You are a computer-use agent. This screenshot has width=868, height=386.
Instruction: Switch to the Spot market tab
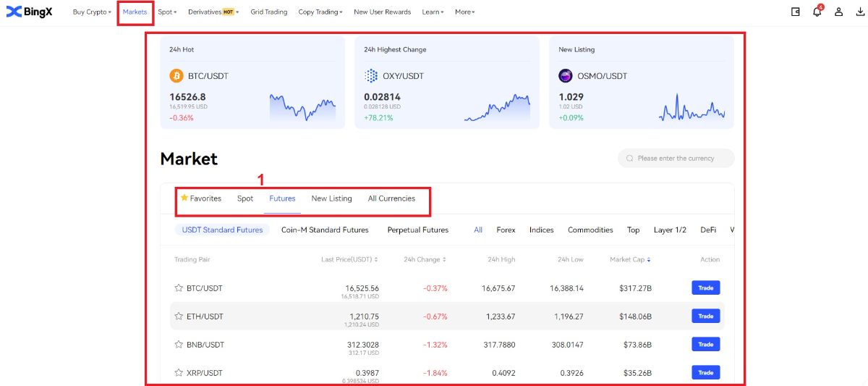point(245,198)
